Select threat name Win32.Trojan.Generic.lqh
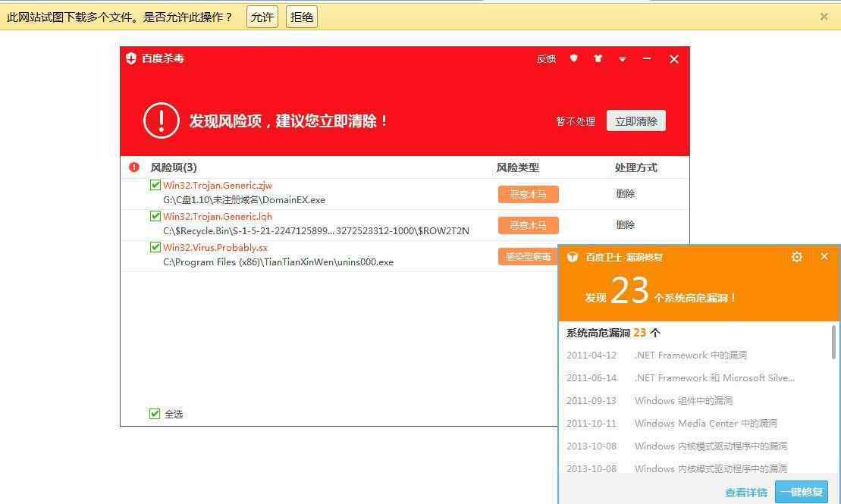 tap(218, 216)
